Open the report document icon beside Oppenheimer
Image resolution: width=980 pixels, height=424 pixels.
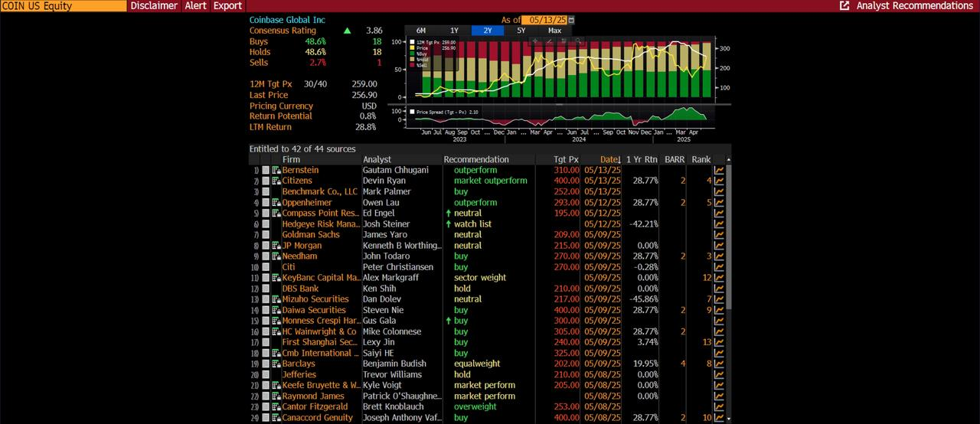[276, 203]
